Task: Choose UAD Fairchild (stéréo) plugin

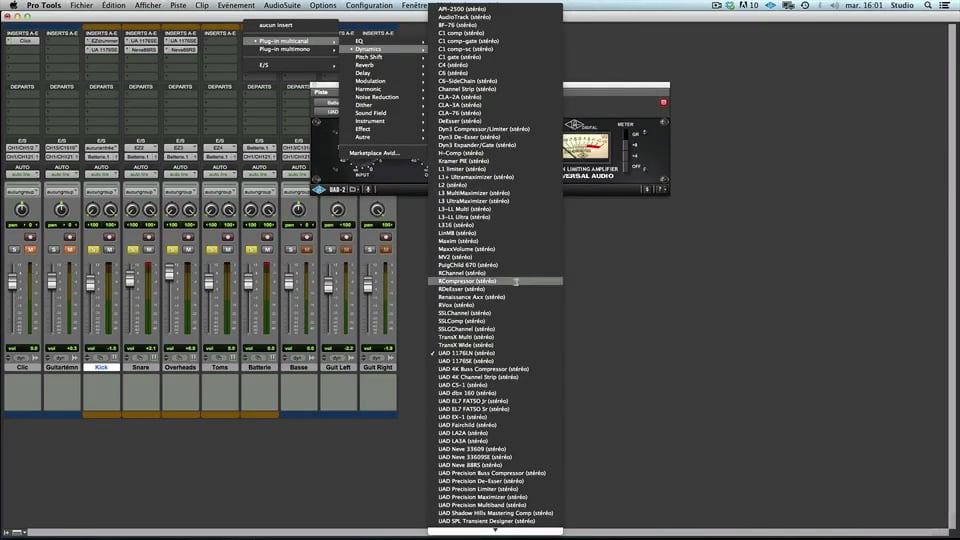Action: click(x=495, y=425)
